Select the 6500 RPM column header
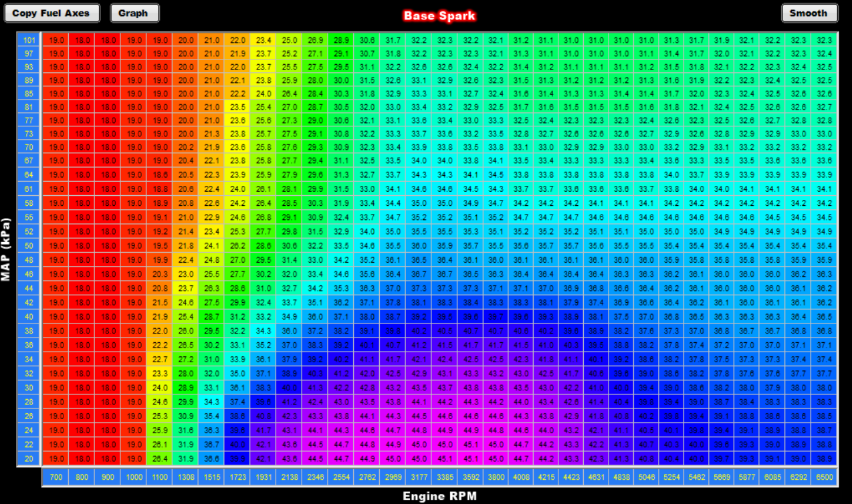Image resolution: width=852 pixels, height=504 pixels. click(x=825, y=477)
